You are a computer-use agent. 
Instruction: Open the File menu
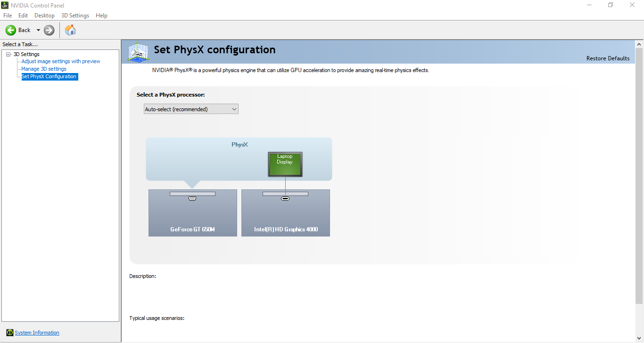[8, 16]
